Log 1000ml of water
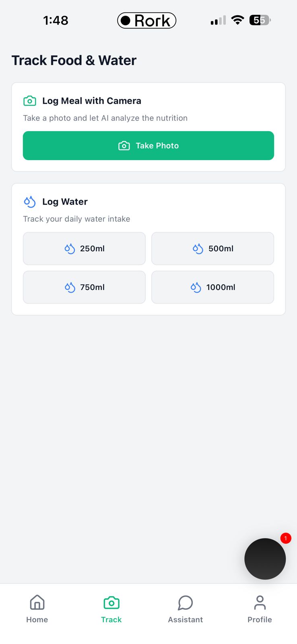This screenshot has width=297, height=644. click(212, 287)
